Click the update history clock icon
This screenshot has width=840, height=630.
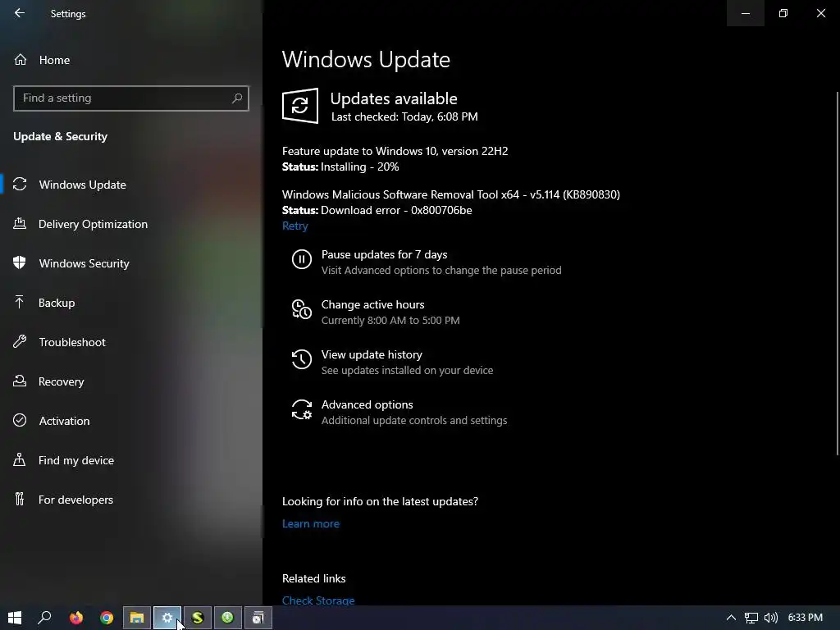pos(302,359)
